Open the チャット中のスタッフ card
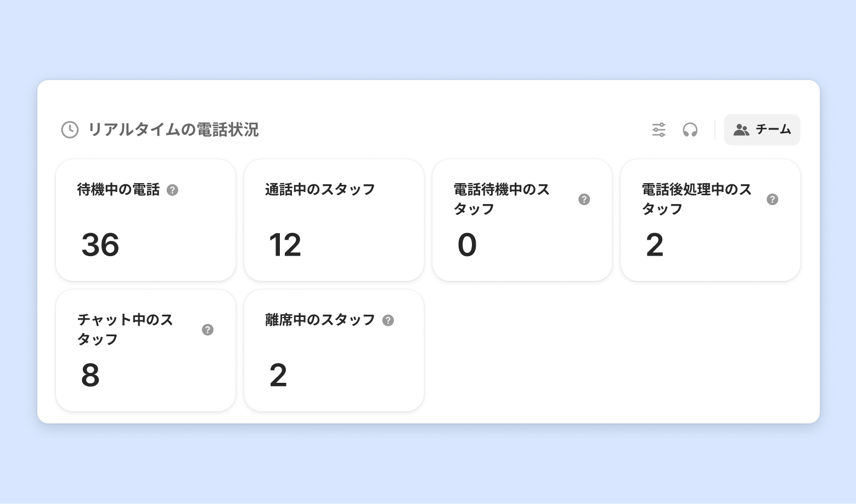The image size is (856, 504). (x=146, y=350)
